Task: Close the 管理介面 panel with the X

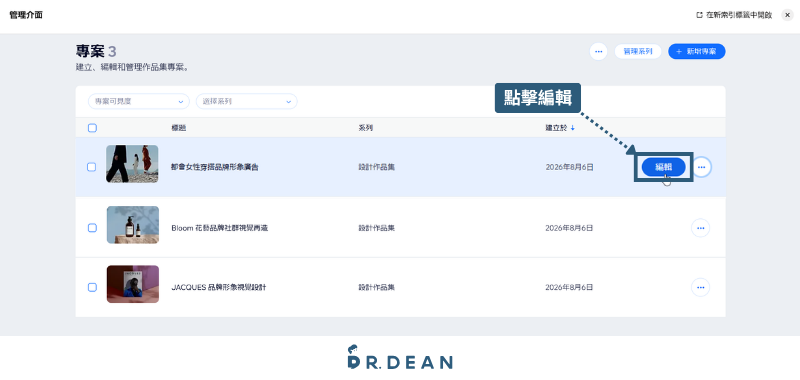Action: pos(787,15)
